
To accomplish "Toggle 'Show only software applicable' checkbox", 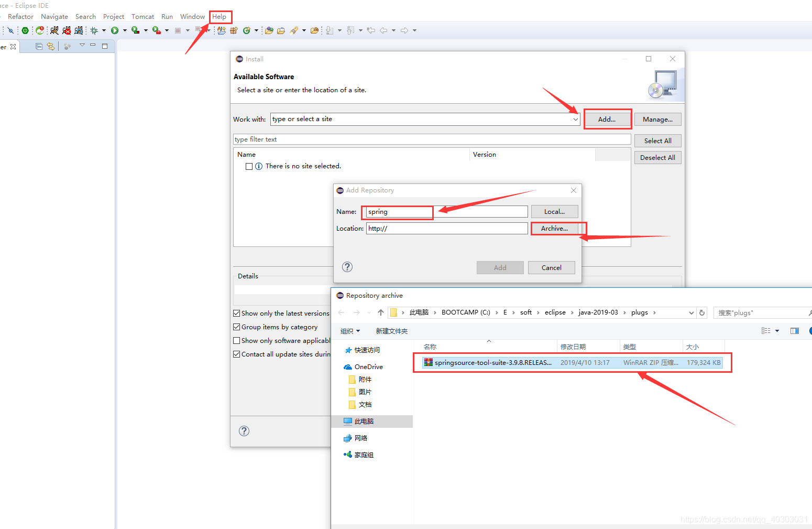I will click(x=237, y=340).
